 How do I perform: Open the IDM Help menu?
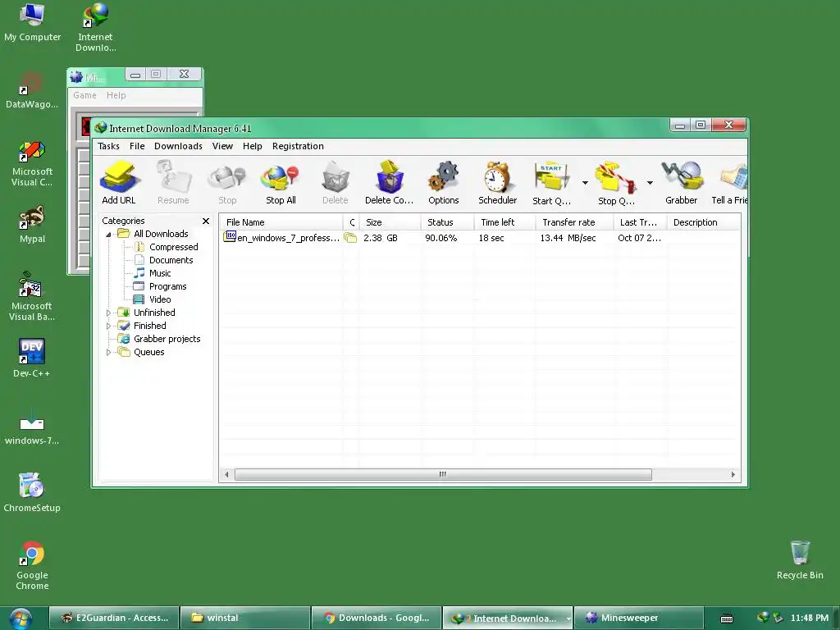(x=253, y=146)
